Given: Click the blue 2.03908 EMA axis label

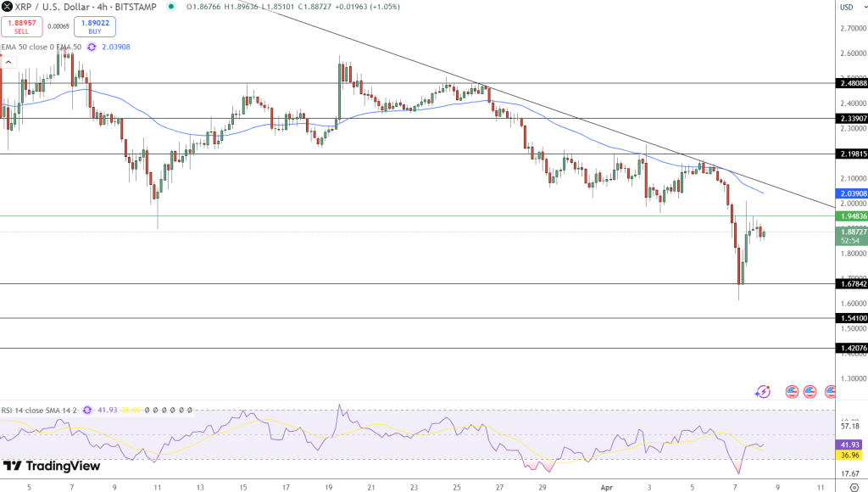Looking at the screenshot, I should (852, 193).
